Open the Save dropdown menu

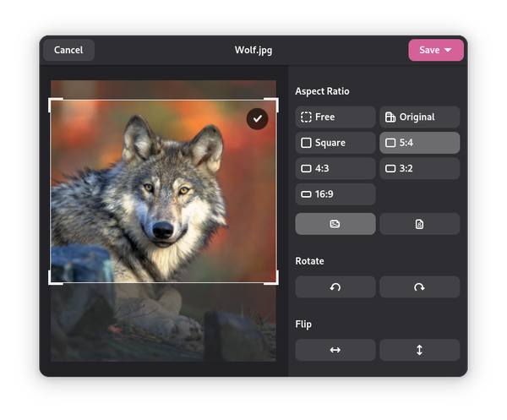tap(436, 50)
